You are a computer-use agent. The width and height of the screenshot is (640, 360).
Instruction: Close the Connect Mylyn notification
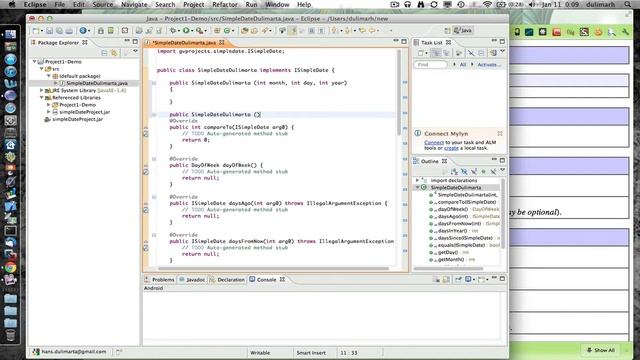(500, 133)
